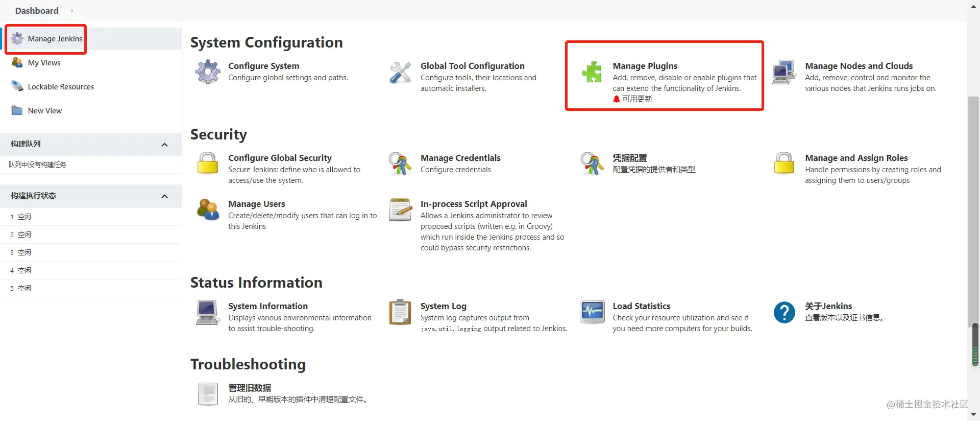Select executor row 3 空闲
This screenshot has height=421, width=980.
(91, 252)
